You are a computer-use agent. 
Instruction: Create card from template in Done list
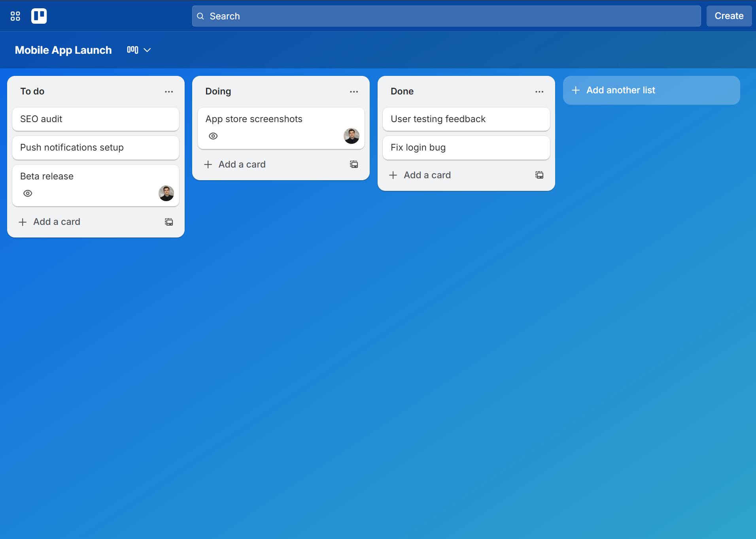point(539,175)
